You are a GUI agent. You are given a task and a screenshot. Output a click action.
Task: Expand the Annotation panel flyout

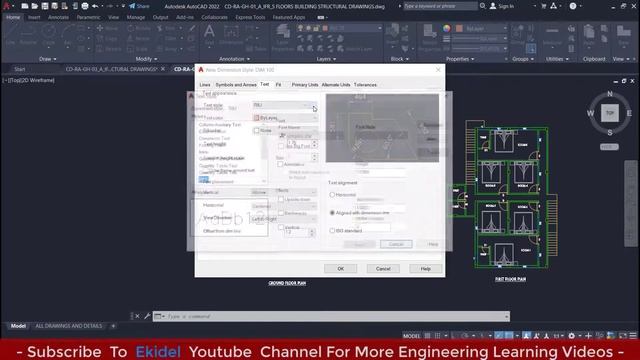pyautogui.click(x=234, y=59)
